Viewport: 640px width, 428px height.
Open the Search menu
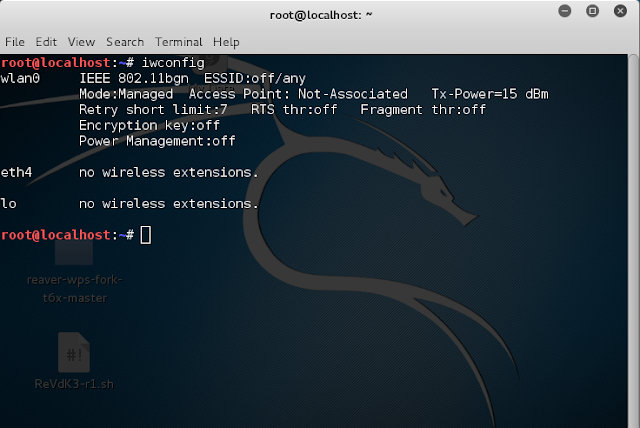125,42
